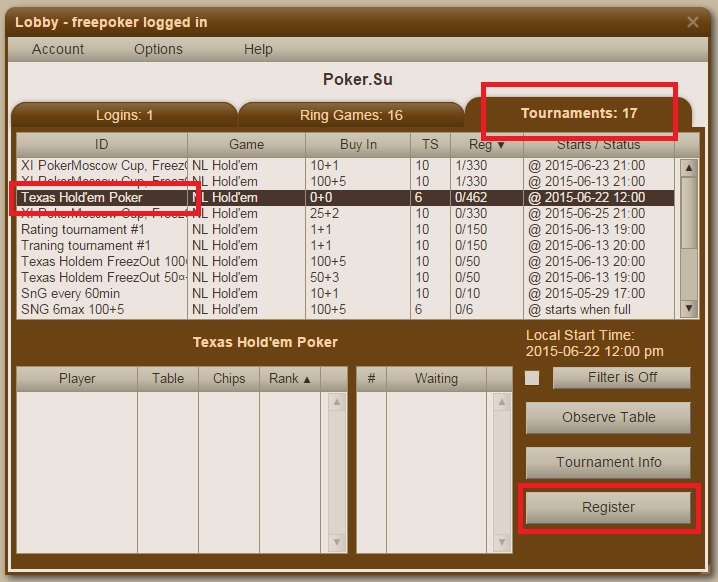718x582 pixels.
Task: Select the Texas Hold'em Poker tournament row
Action: pyautogui.click(x=345, y=198)
